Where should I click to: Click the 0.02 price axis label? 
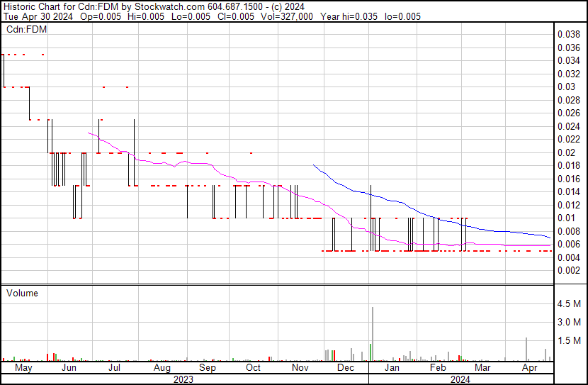point(566,152)
